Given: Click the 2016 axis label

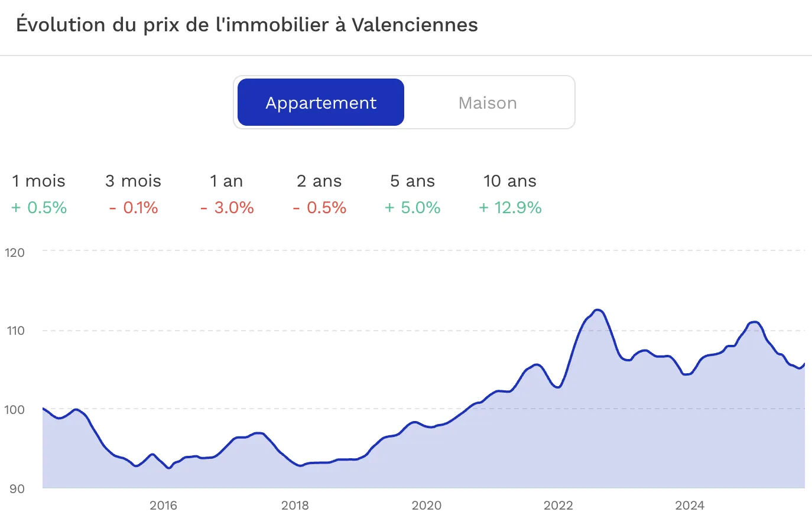Looking at the screenshot, I should pyautogui.click(x=163, y=505).
